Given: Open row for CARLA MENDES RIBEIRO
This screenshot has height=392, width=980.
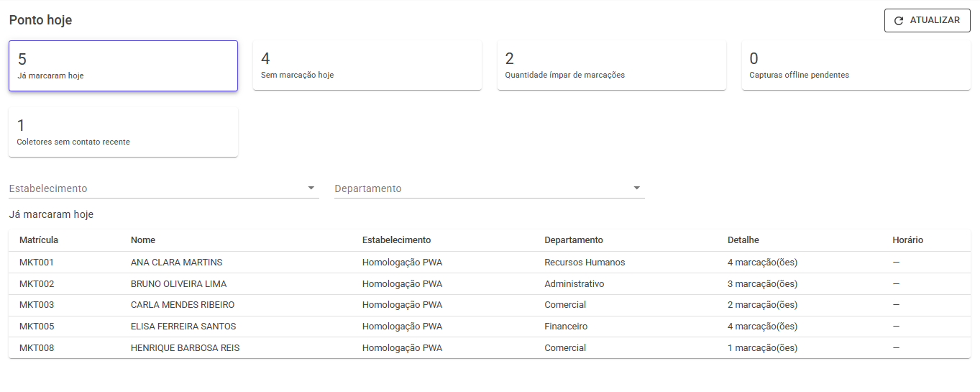Looking at the screenshot, I should pyautogui.click(x=490, y=305).
